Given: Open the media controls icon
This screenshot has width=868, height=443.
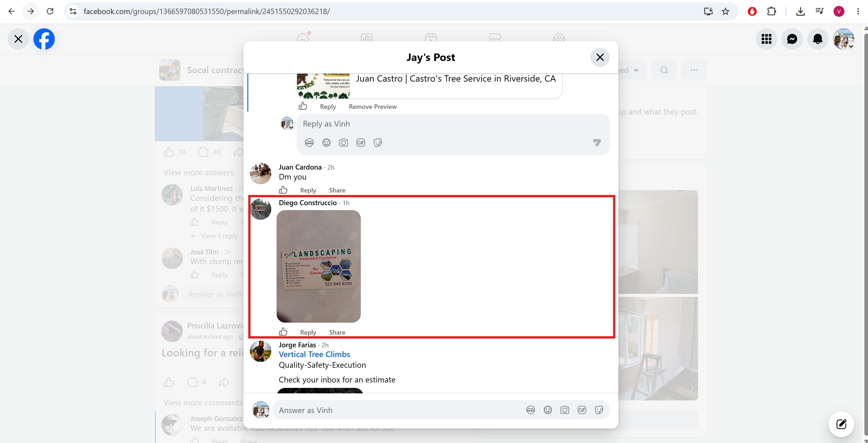Looking at the screenshot, I should (x=819, y=12).
